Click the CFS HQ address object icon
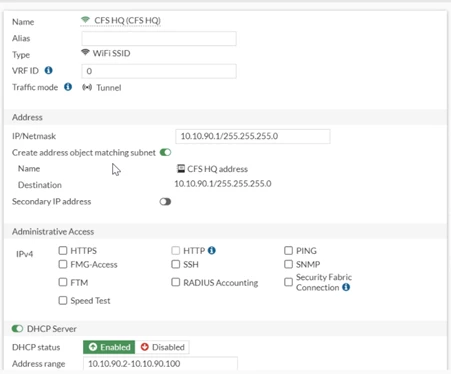This screenshot has height=374, width=451. (181, 169)
